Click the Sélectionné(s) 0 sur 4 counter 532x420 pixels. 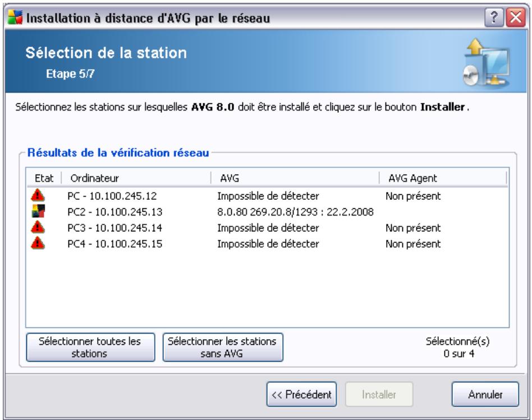458,347
